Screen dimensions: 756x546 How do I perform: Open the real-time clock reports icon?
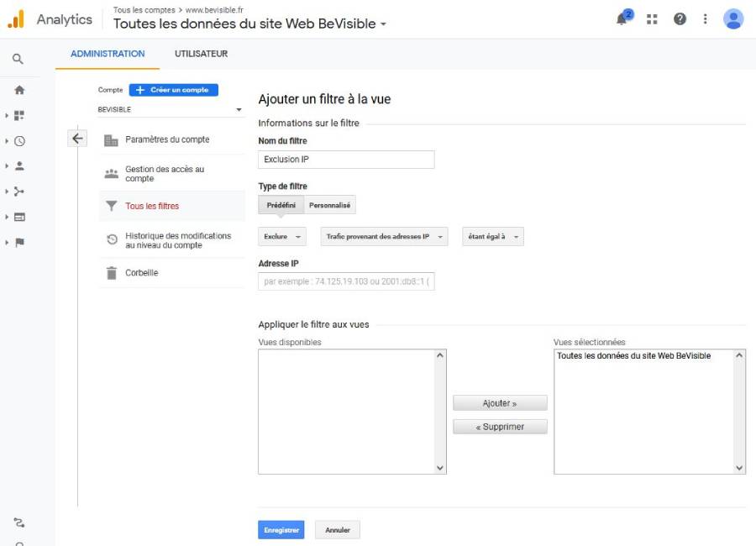(x=19, y=141)
